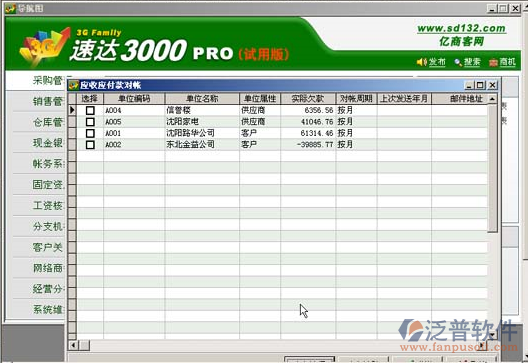Click the 对帐周期 cell for A001
The height and width of the screenshot is (363, 528).
[356, 133]
